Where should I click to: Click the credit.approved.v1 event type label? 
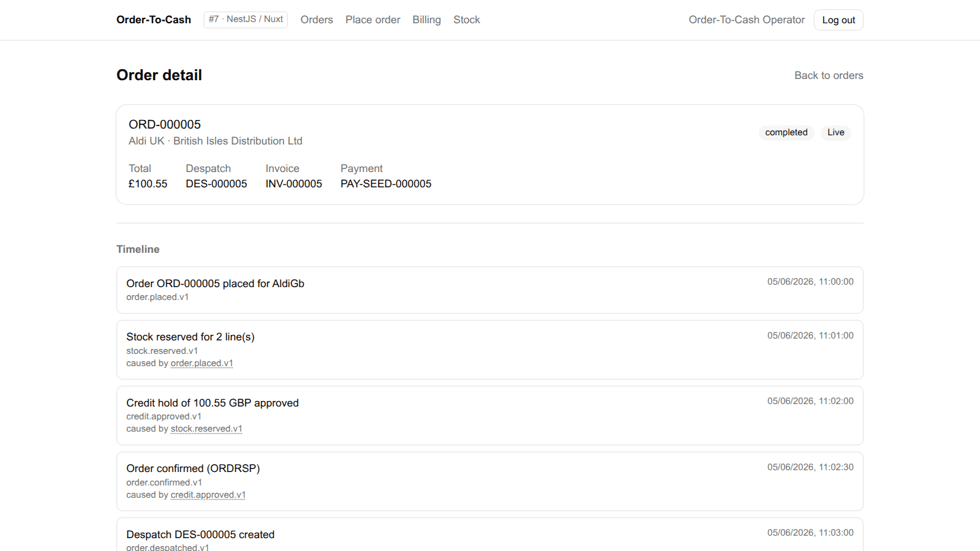(164, 416)
